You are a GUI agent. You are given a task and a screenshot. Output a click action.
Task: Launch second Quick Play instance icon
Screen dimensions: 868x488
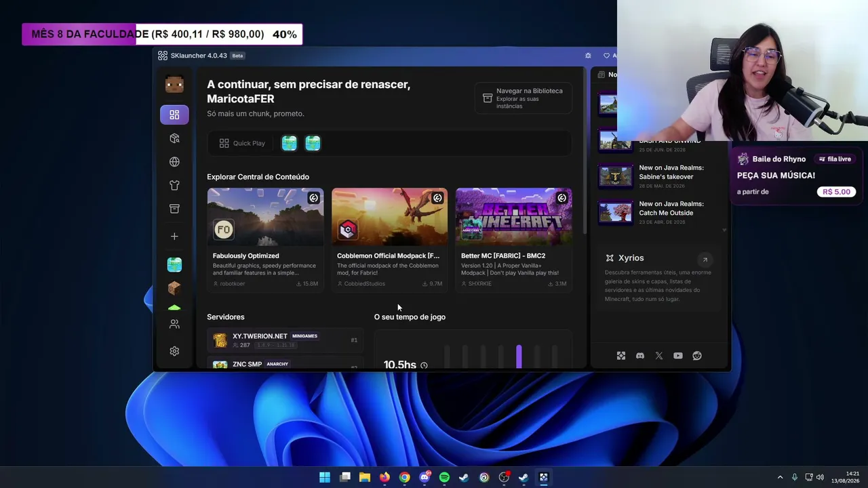313,143
